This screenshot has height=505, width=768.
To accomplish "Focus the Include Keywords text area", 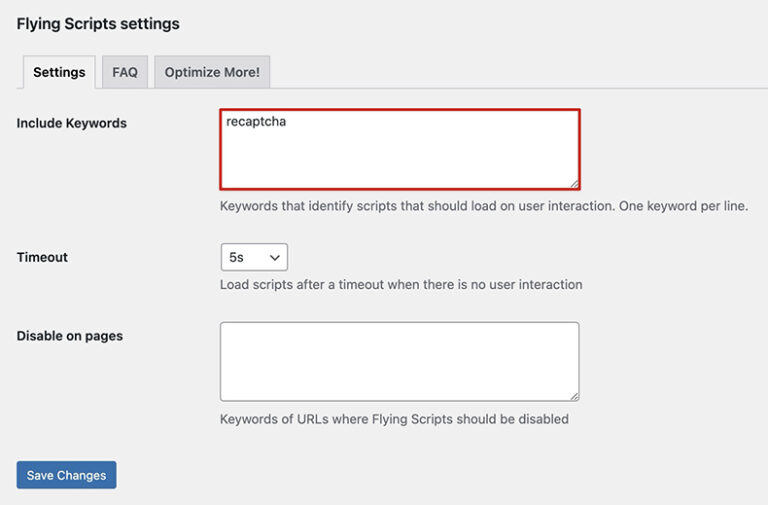I will pos(400,158).
